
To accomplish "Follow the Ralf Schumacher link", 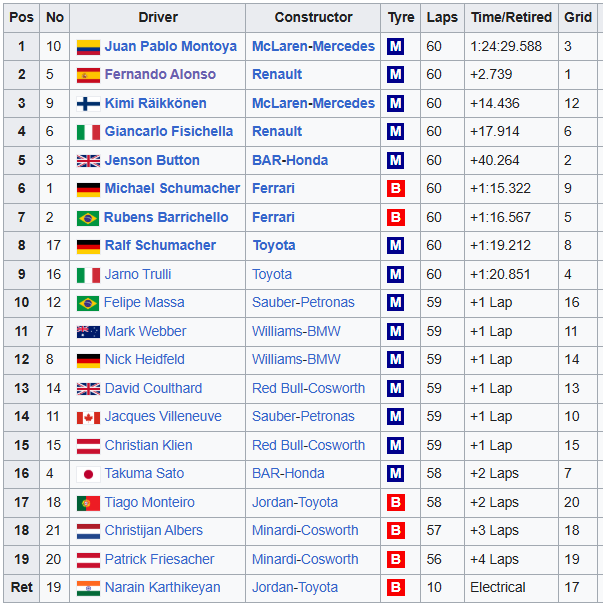I will coord(160,245).
